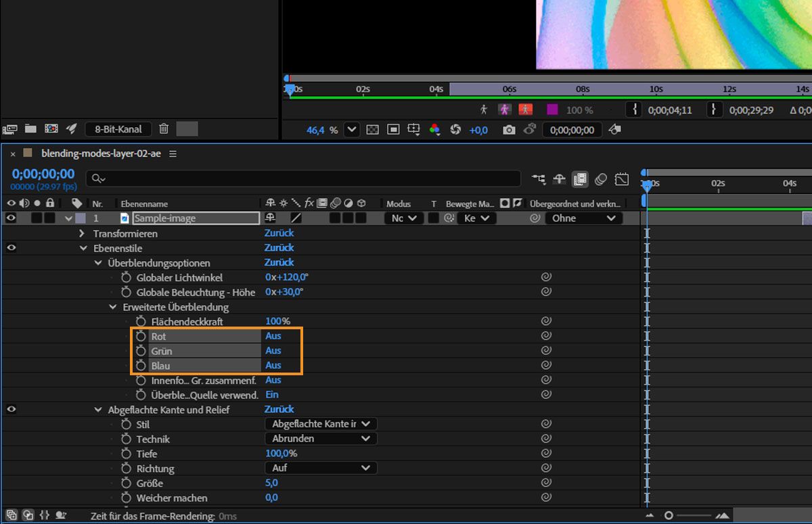Click the trash icon beside 8-Bit-Kanal

(x=164, y=128)
